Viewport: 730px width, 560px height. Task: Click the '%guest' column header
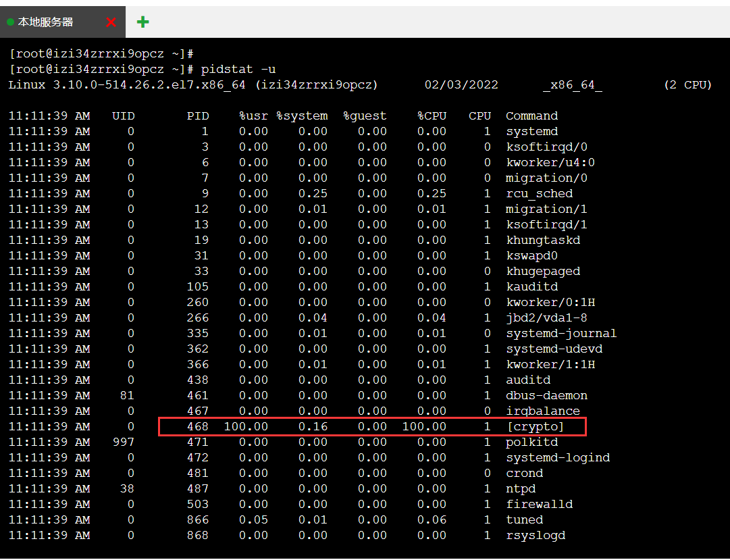[365, 116]
